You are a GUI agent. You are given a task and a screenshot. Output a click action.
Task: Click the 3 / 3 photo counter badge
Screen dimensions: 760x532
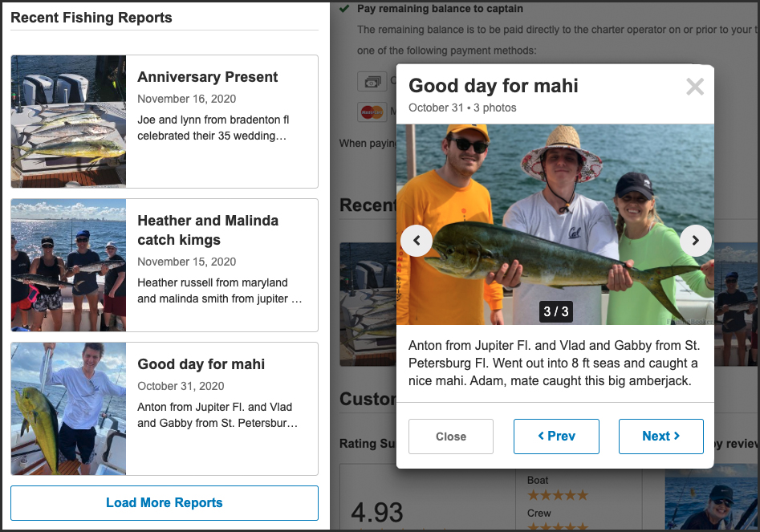click(555, 311)
